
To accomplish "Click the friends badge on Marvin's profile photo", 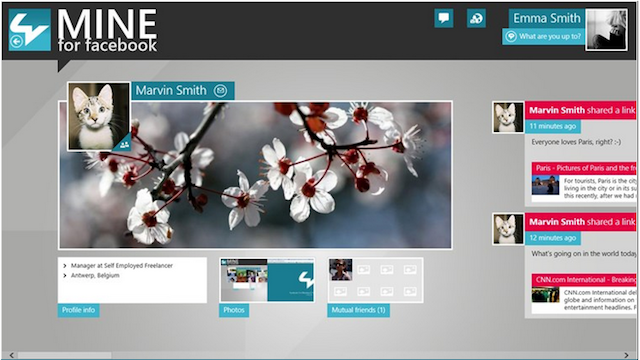I will 124,144.
